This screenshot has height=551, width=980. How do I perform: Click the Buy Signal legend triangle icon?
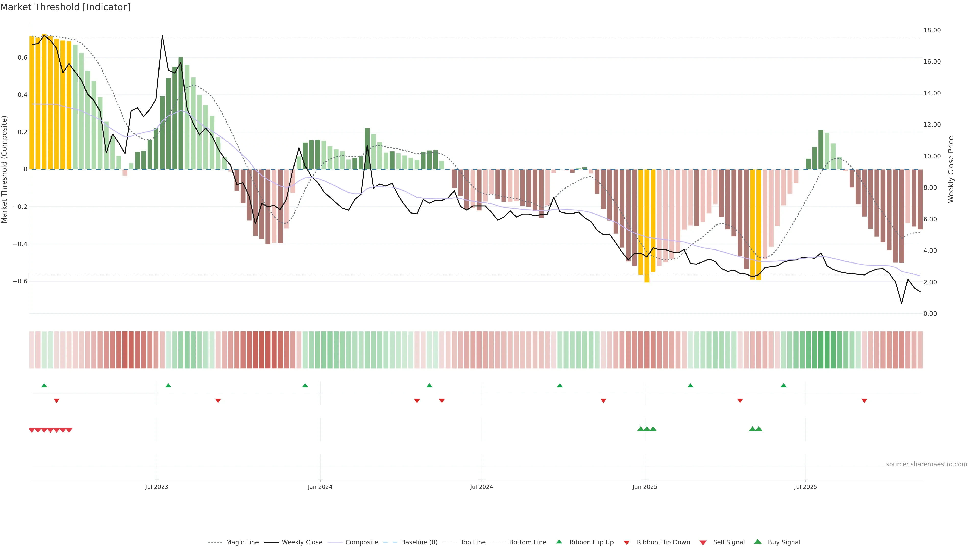[x=758, y=542]
